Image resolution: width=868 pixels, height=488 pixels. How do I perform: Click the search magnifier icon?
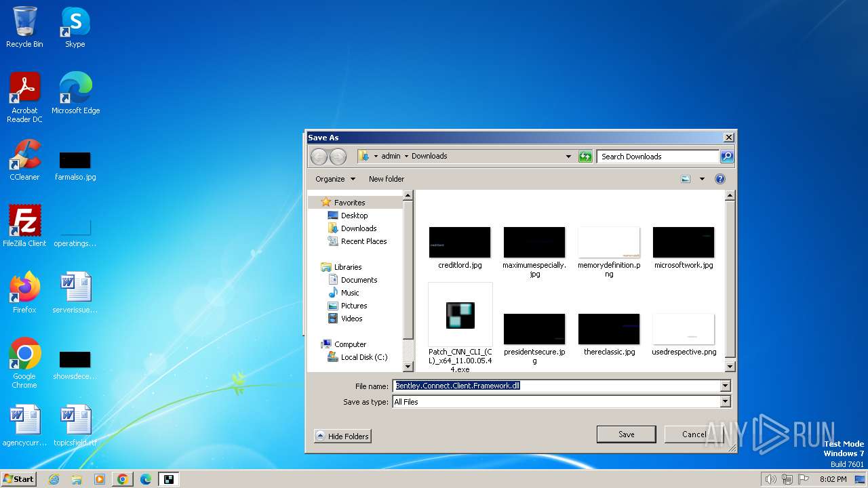pos(726,157)
